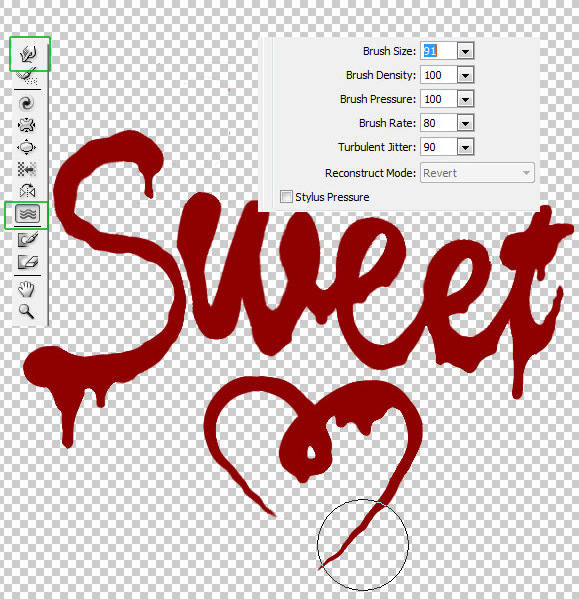Click the Brush Rate value field
Image resolution: width=579 pixels, height=599 pixels.
point(438,123)
